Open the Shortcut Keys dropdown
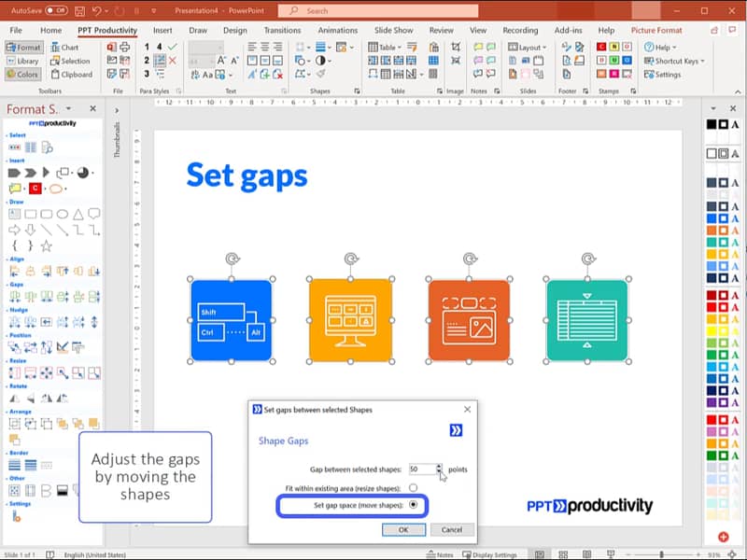747x560 pixels. (x=674, y=61)
